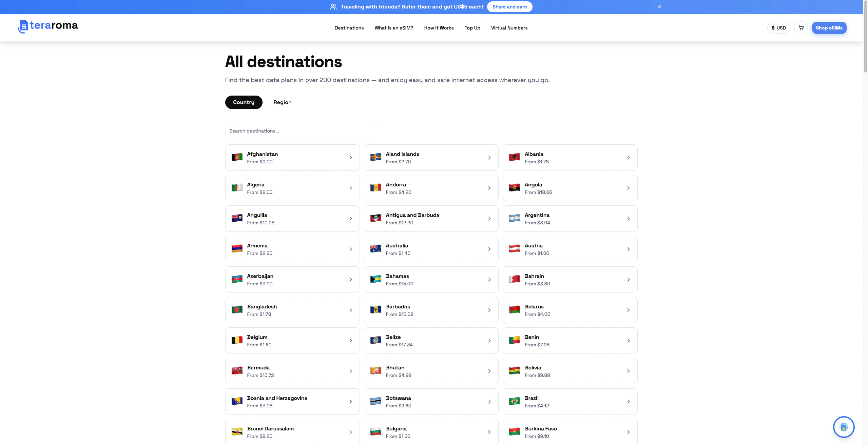Click the Brazil flag icon

pyautogui.click(x=514, y=401)
